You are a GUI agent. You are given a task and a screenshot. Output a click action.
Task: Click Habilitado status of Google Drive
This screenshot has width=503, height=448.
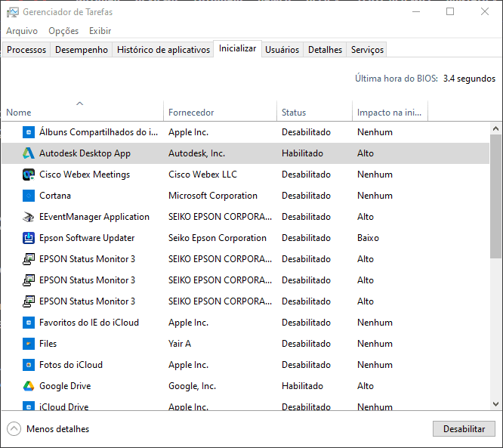302,386
